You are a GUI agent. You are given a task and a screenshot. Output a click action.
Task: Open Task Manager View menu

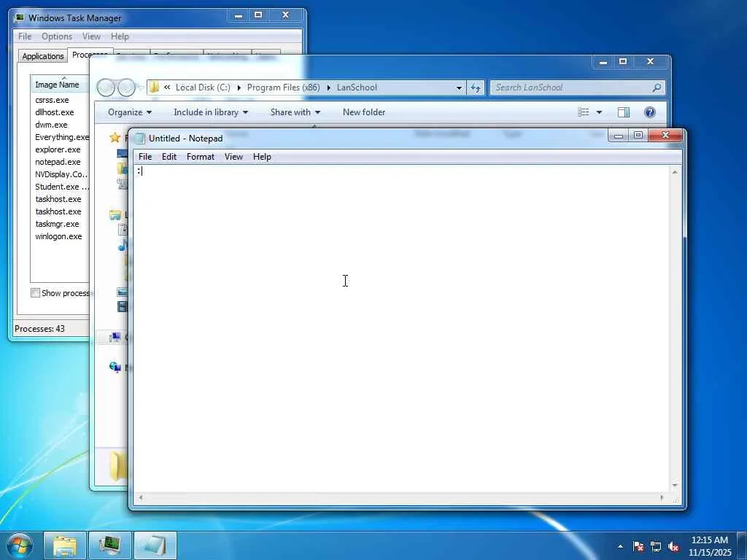(91, 36)
